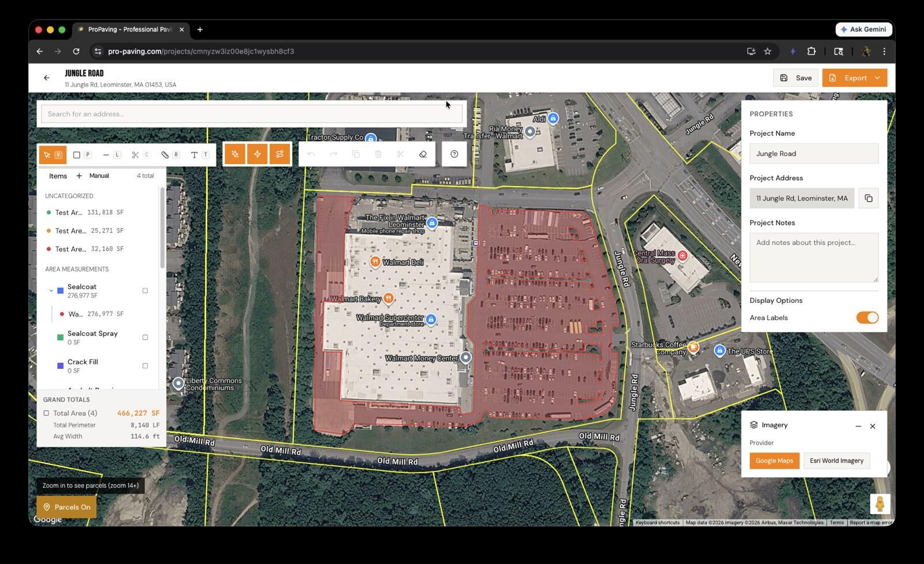This screenshot has width=924, height=564.
Task: Switch to the Manual tab
Action: [99, 176]
